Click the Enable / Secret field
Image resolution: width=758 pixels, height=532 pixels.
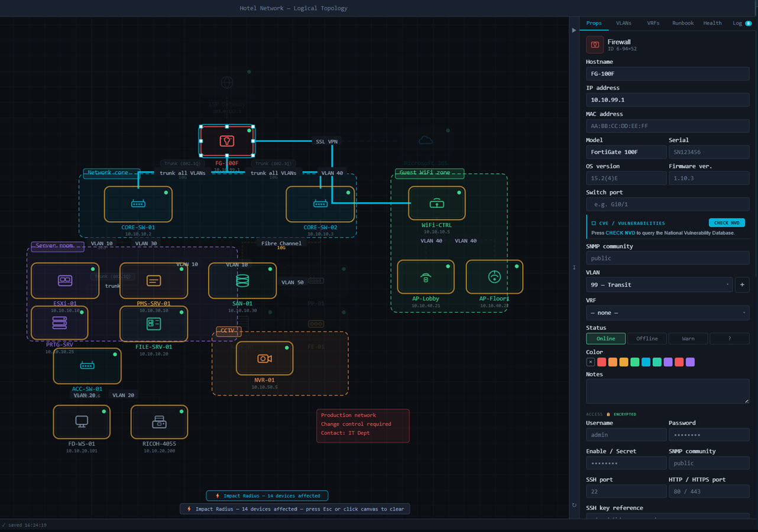pyautogui.click(x=626, y=463)
